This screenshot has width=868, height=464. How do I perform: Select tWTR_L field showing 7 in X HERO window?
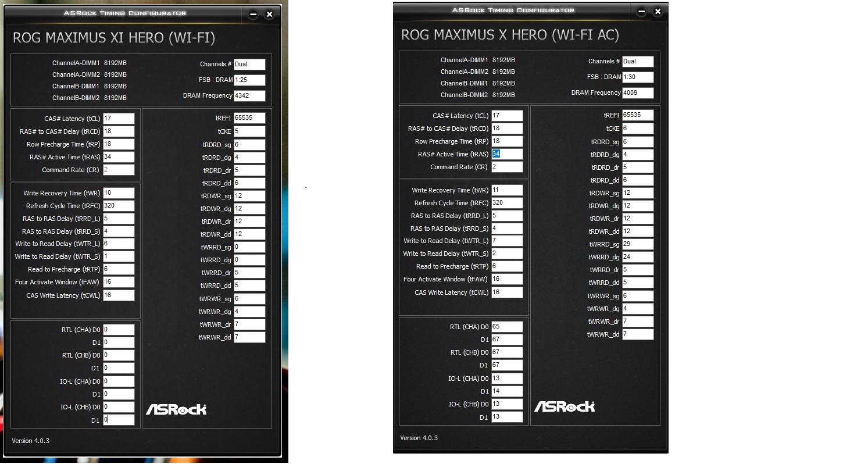507,241
